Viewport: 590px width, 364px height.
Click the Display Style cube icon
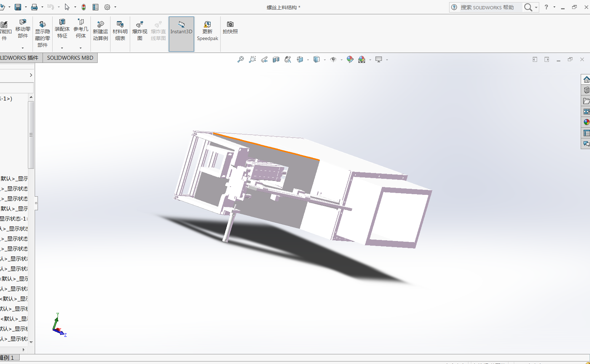pos(316,59)
